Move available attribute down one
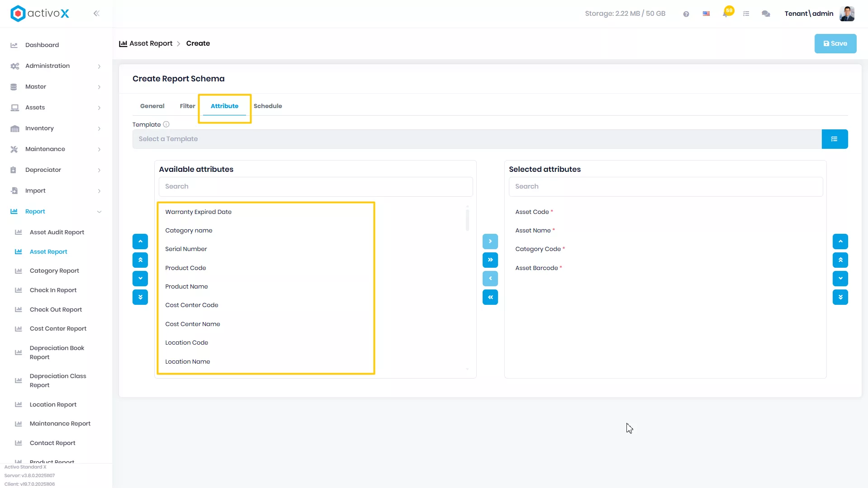Screen dimensions: 868x488 tap(140, 279)
